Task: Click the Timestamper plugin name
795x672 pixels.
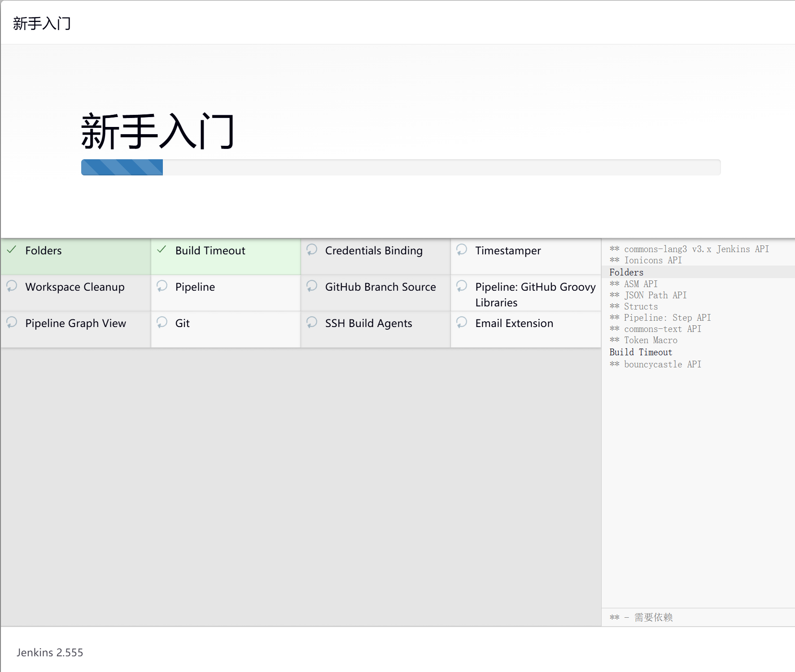Action: pos(508,251)
